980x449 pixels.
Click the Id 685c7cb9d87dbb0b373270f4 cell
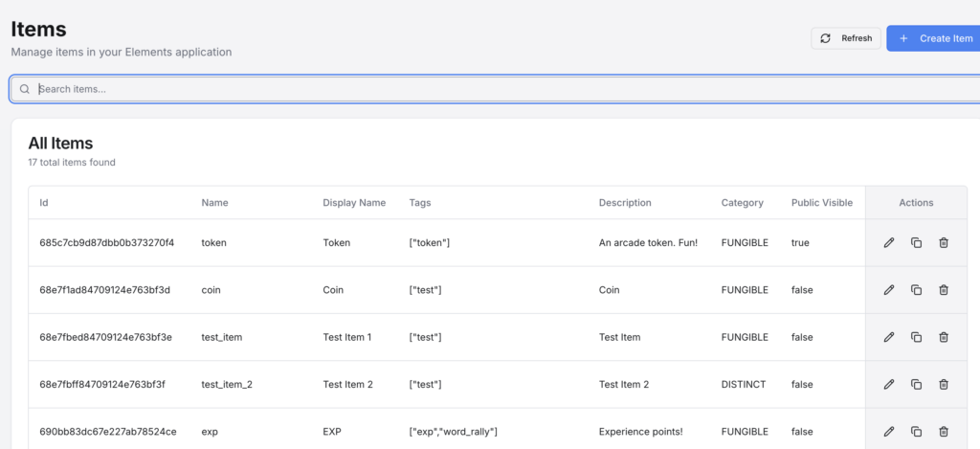coord(106,243)
